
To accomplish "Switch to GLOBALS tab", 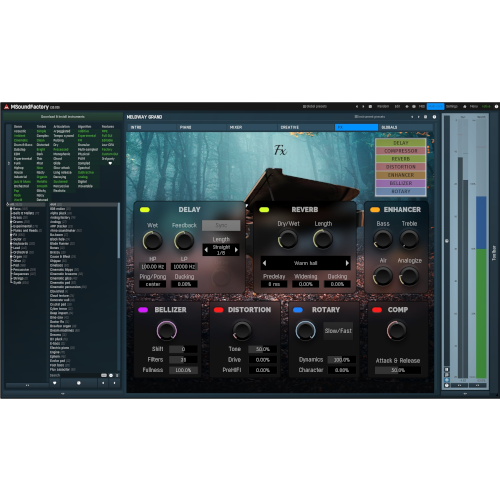I will (x=406, y=127).
